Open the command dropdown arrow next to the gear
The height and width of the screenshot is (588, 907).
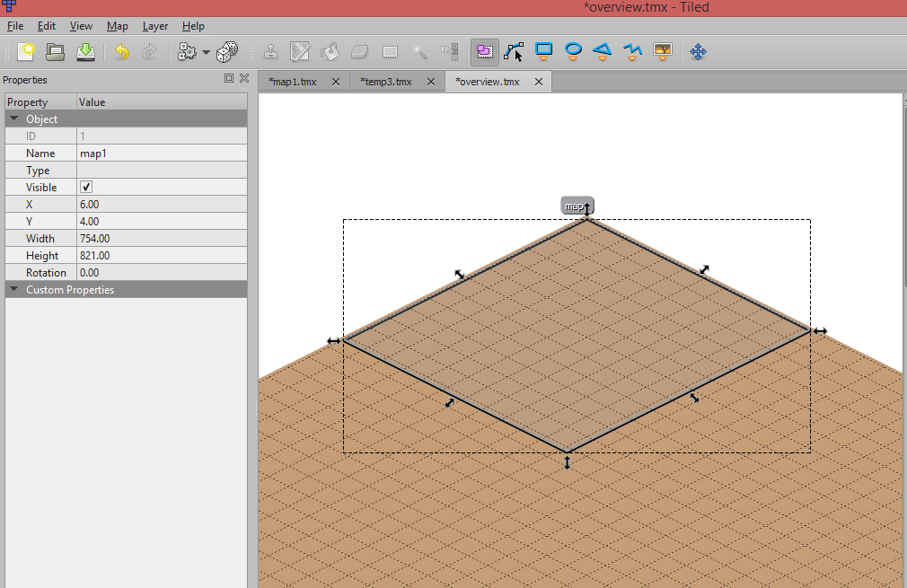(206, 53)
